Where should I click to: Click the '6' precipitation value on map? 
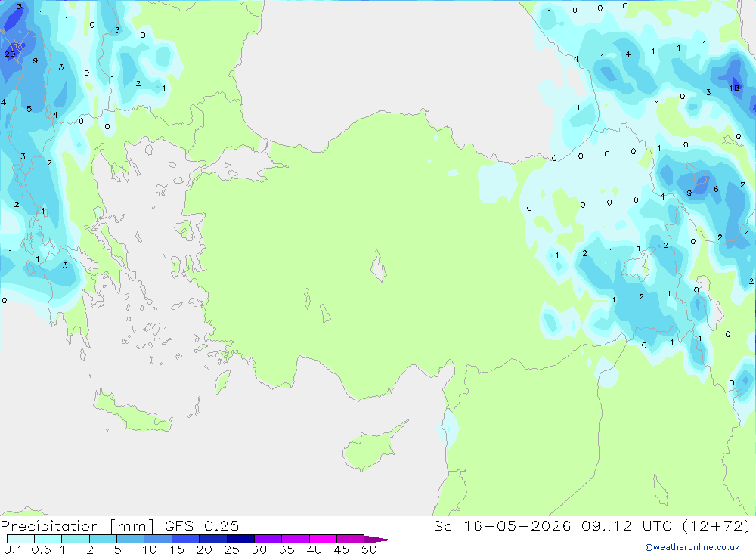(716, 189)
